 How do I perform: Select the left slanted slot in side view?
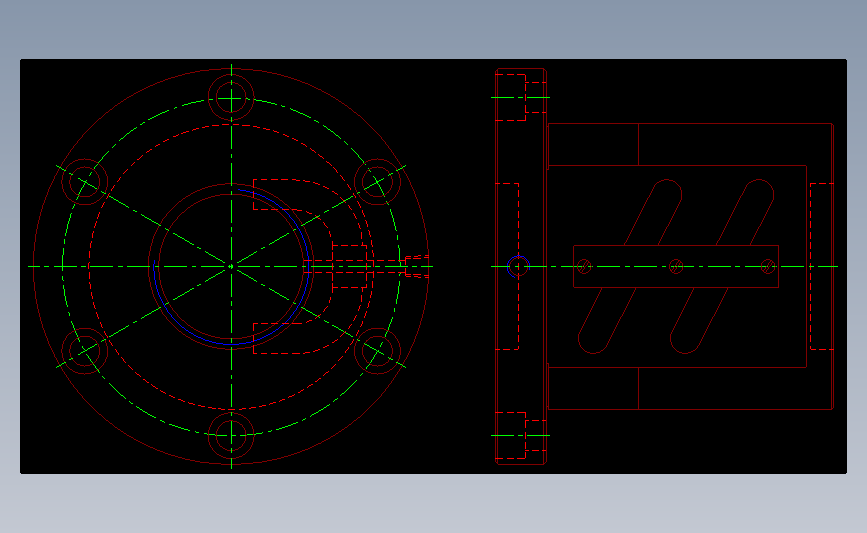point(630,266)
